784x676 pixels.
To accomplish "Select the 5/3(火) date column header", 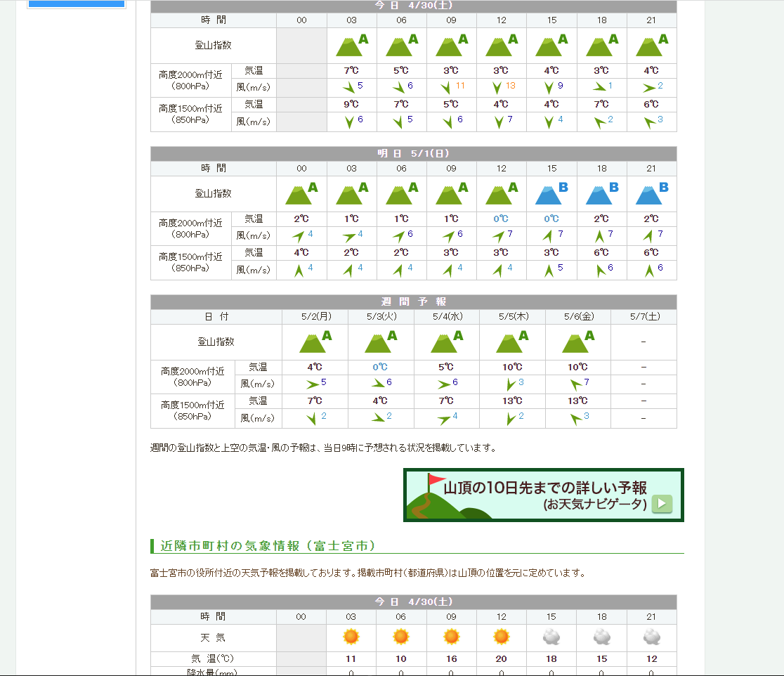I will [380, 317].
